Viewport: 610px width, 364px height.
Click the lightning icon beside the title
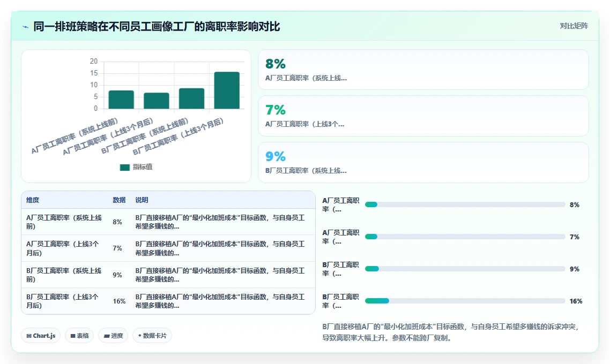click(26, 27)
